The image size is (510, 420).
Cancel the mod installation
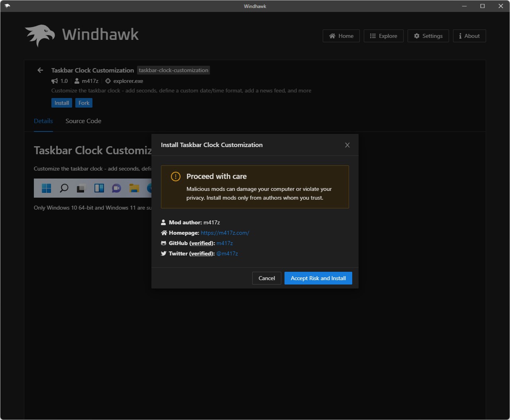click(266, 278)
